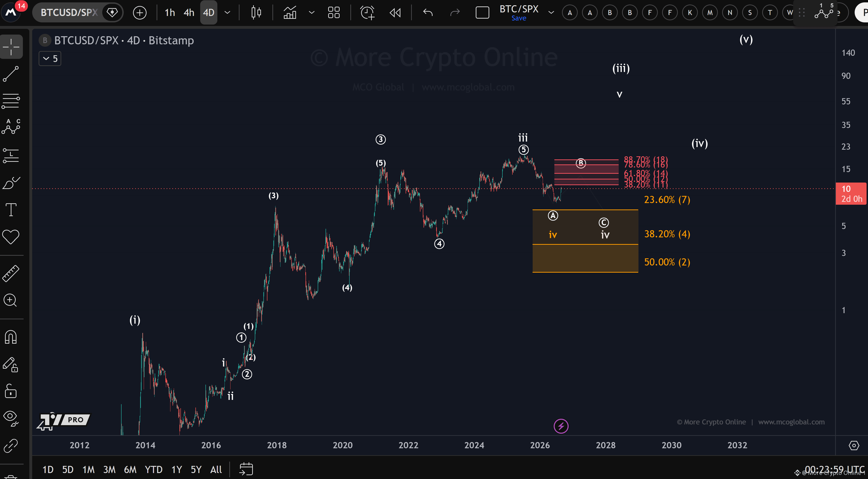Open the TradingView main menu logo
Screen dimensions: 868x479
pyautogui.click(x=11, y=12)
